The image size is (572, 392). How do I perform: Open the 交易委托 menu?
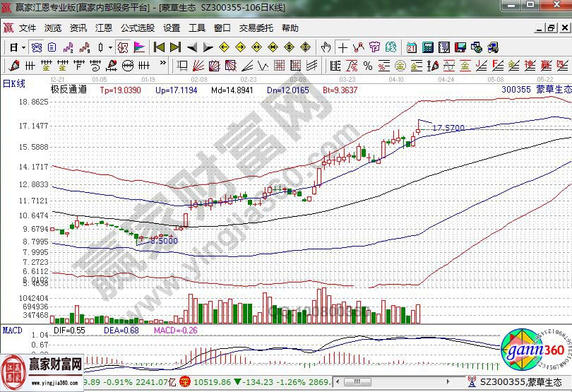click(x=256, y=28)
